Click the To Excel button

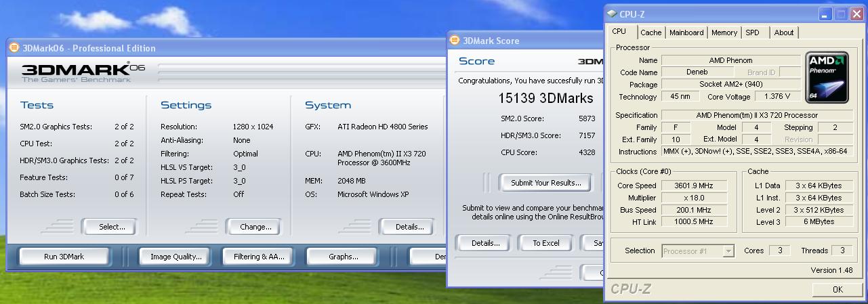(x=546, y=243)
